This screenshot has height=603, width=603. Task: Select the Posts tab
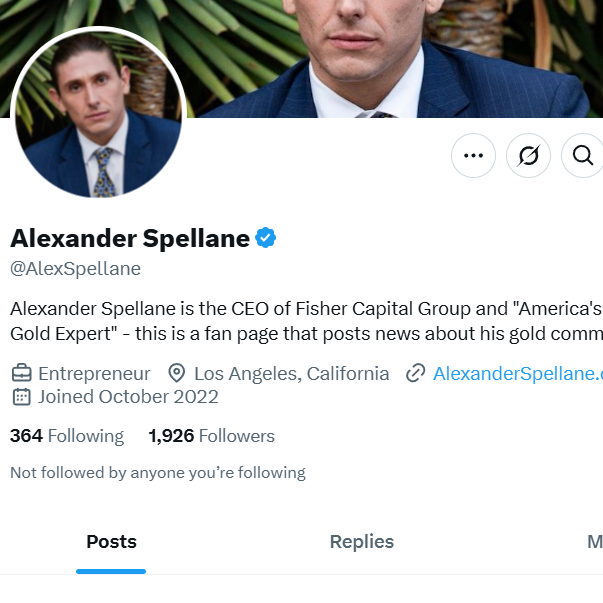(x=111, y=542)
